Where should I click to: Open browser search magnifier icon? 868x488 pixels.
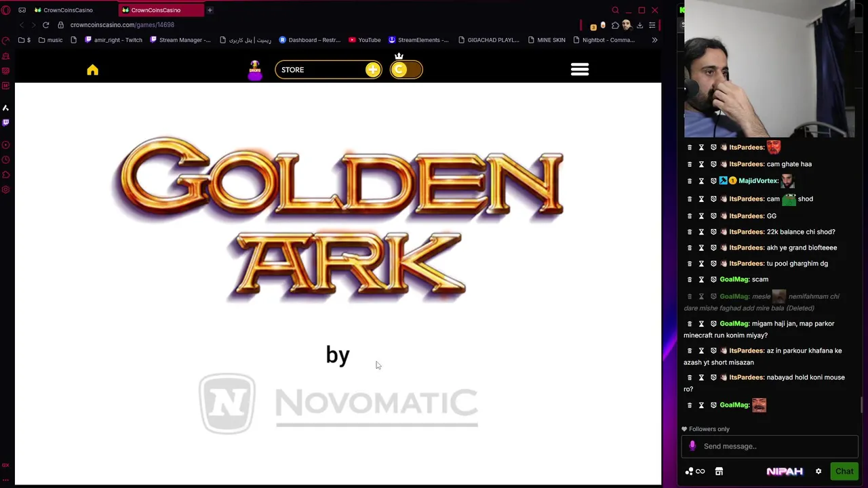tap(615, 10)
